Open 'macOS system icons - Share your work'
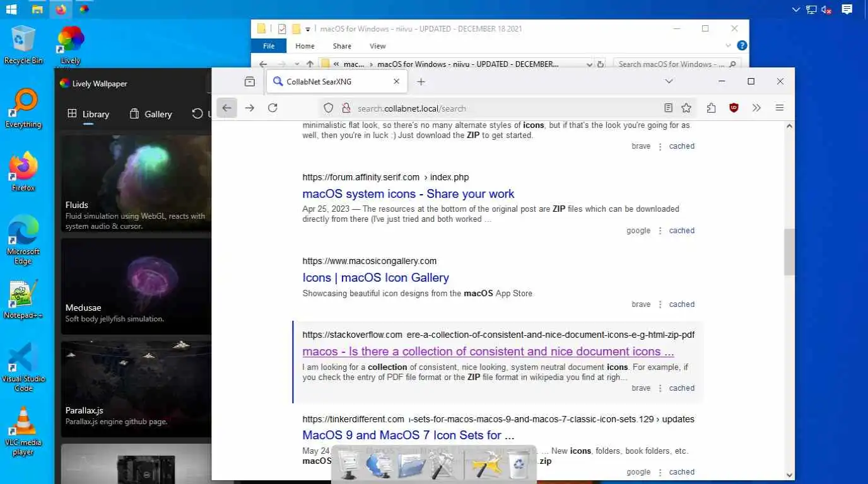 click(x=408, y=193)
